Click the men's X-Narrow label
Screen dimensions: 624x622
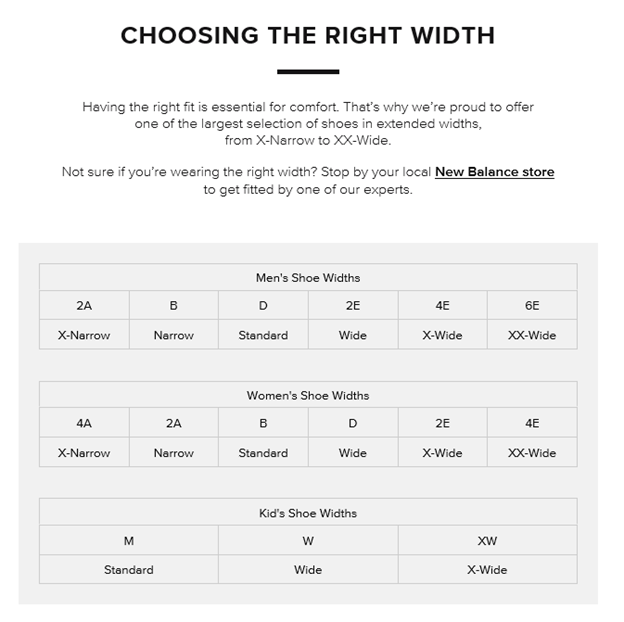pyautogui.click(x=84, y=335)
